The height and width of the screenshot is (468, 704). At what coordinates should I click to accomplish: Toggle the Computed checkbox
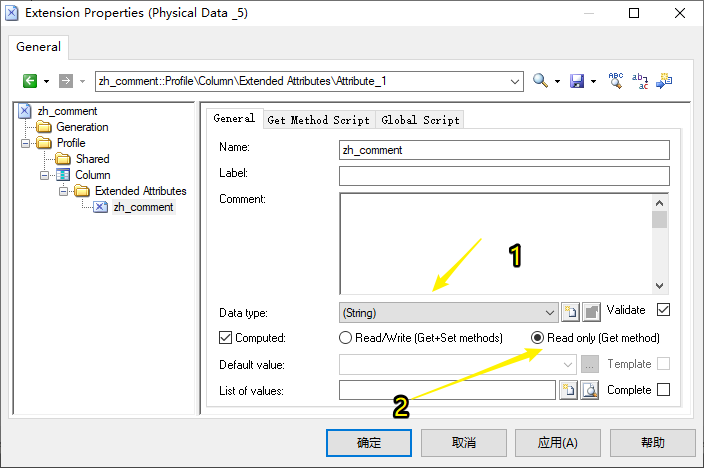click(225, 338)
